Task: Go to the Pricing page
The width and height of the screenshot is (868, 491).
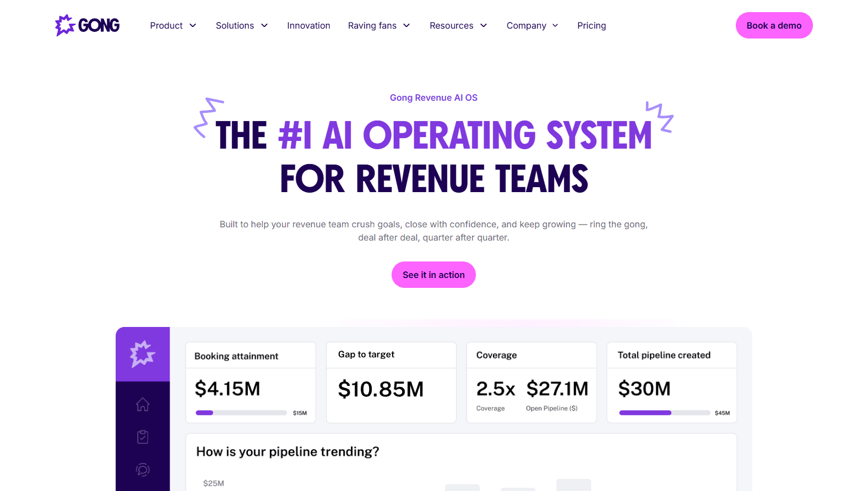Action: coord(592,25)
